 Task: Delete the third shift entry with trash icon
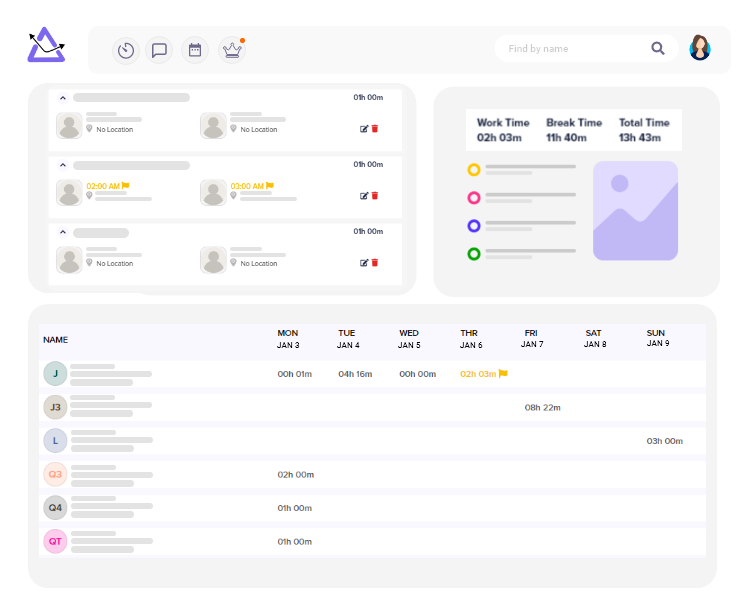click(x=375, y=263)
